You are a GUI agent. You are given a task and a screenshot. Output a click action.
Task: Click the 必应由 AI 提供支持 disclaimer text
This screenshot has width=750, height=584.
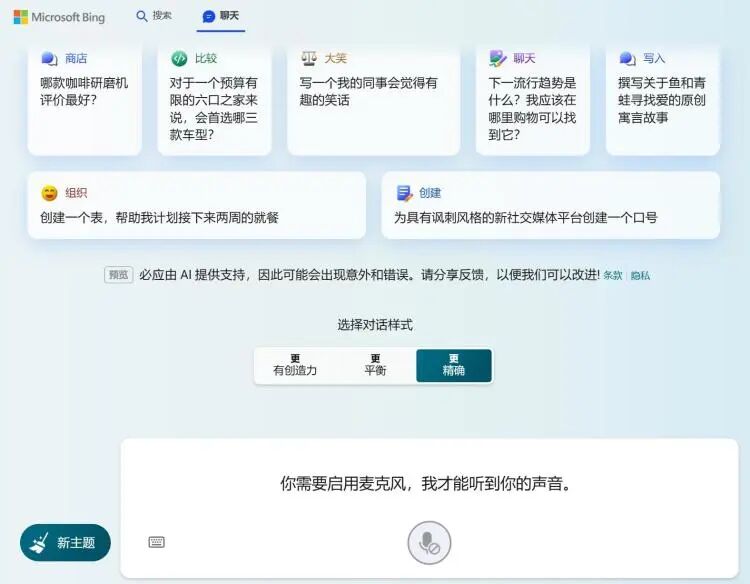click(x=369, y=275)
